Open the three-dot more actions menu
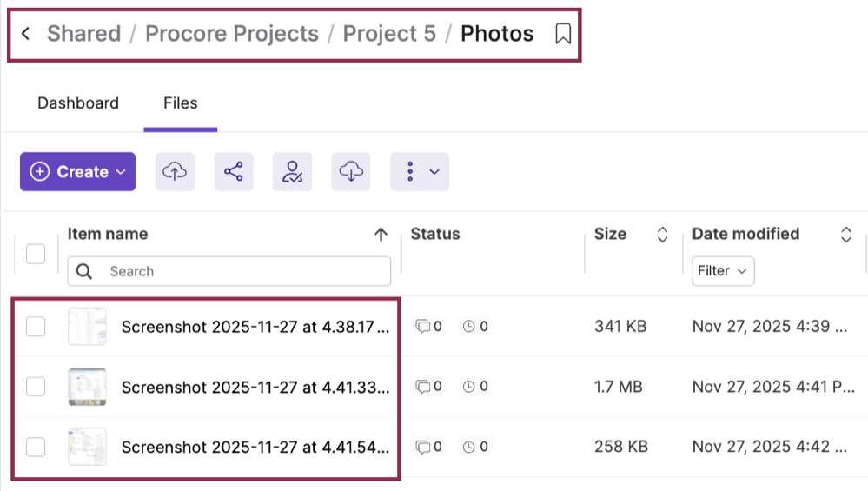This screenshot has height=491, width=868. pyautogui.click(x=420, y=171)
